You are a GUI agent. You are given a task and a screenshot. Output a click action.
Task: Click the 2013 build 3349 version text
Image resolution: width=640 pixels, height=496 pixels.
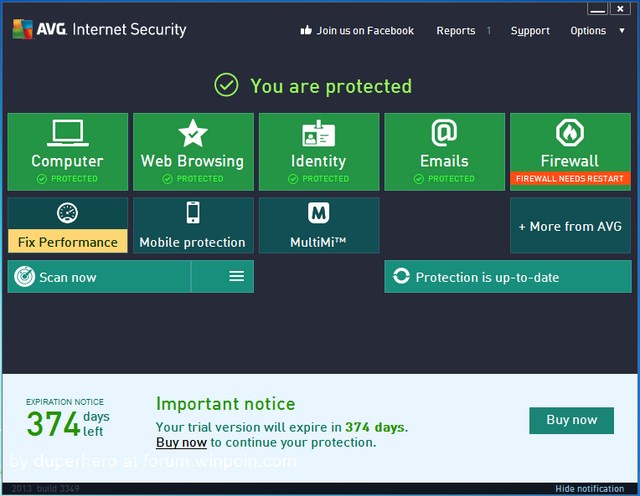(x=45, y=489)
